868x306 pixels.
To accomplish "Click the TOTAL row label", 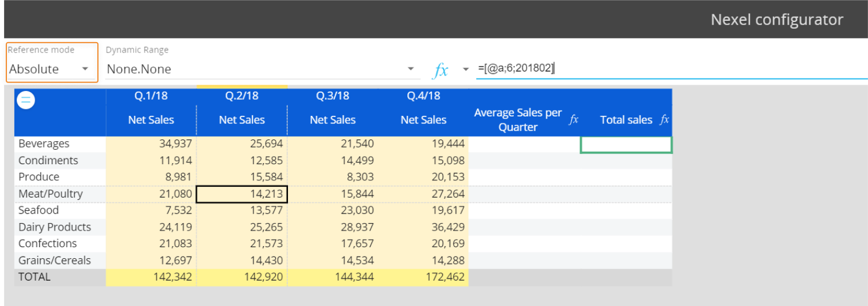I will tap(35, 277).
